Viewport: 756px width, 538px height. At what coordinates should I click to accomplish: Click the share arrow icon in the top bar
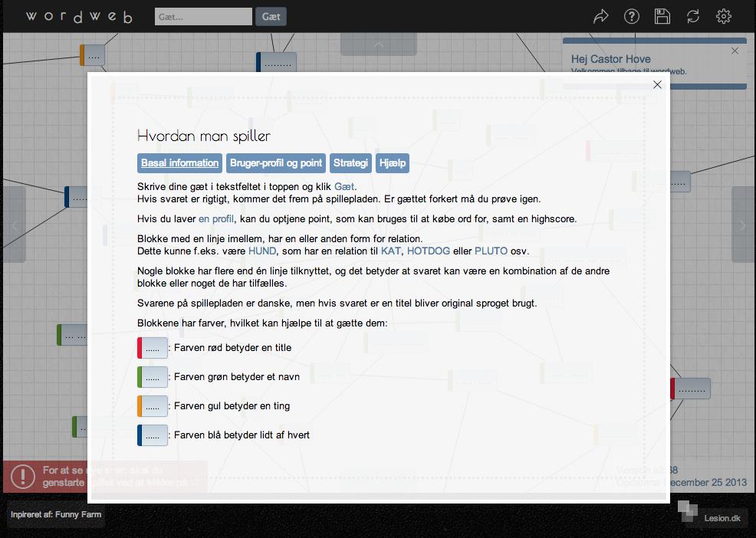[600, 15]
